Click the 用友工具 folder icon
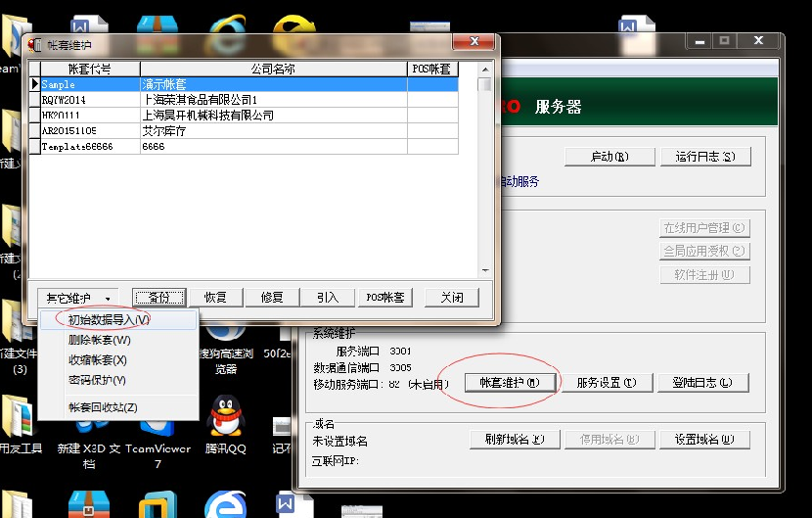 click(x=18, y=417)
